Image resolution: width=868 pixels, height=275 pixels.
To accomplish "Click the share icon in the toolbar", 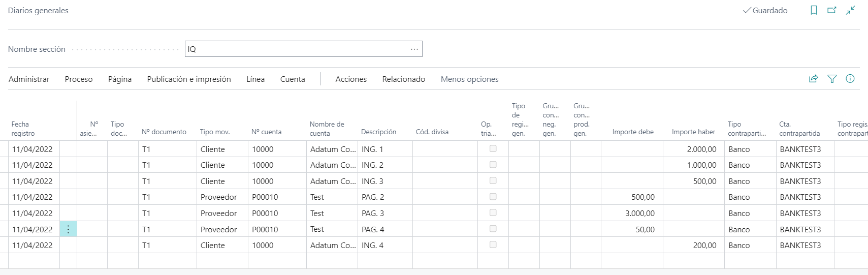I will tap(814, 79).
